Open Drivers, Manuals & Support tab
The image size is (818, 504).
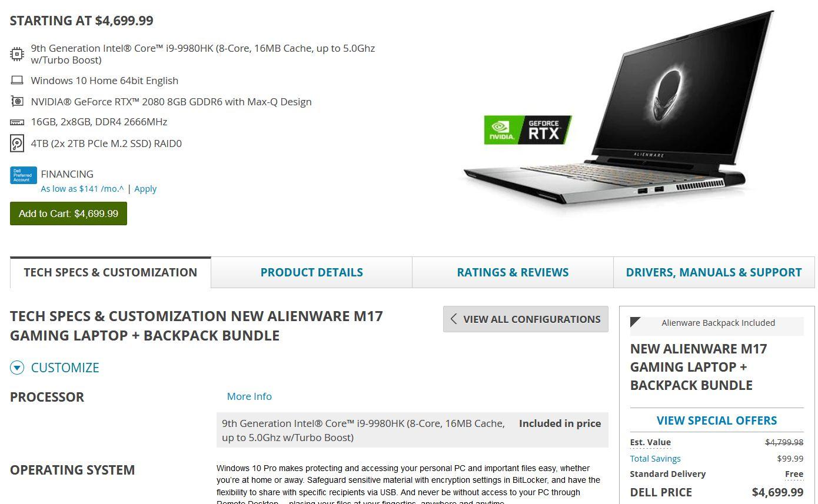[x=714, y=272]
